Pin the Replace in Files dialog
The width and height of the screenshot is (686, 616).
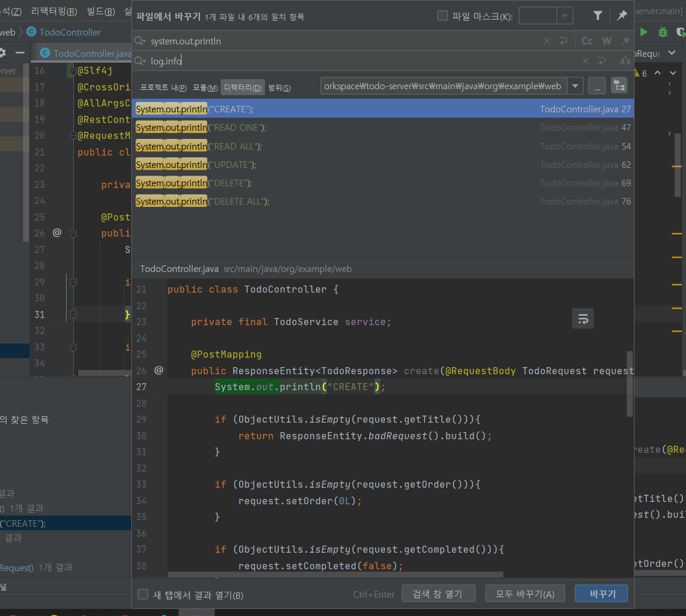click(622, 16)
